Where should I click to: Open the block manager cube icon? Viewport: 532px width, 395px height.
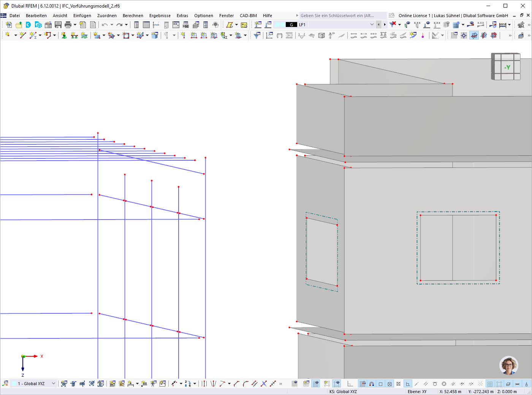point(38,25)
